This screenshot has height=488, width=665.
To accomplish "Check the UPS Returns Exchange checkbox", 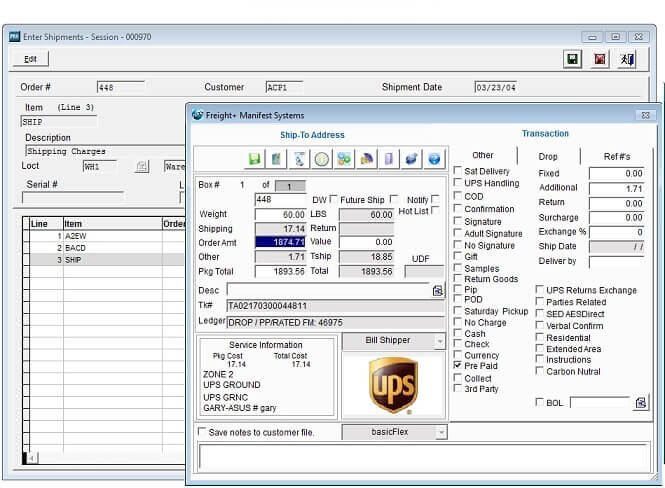I will [x=539, y=290].
